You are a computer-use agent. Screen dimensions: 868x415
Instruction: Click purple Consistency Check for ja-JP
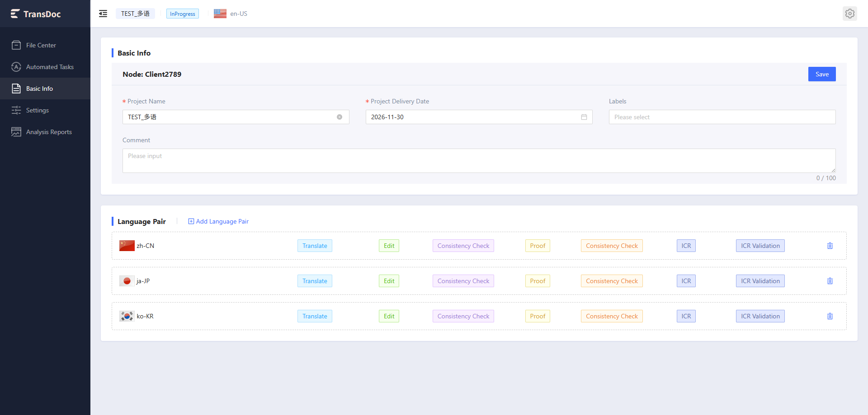(x=463, y=281)
